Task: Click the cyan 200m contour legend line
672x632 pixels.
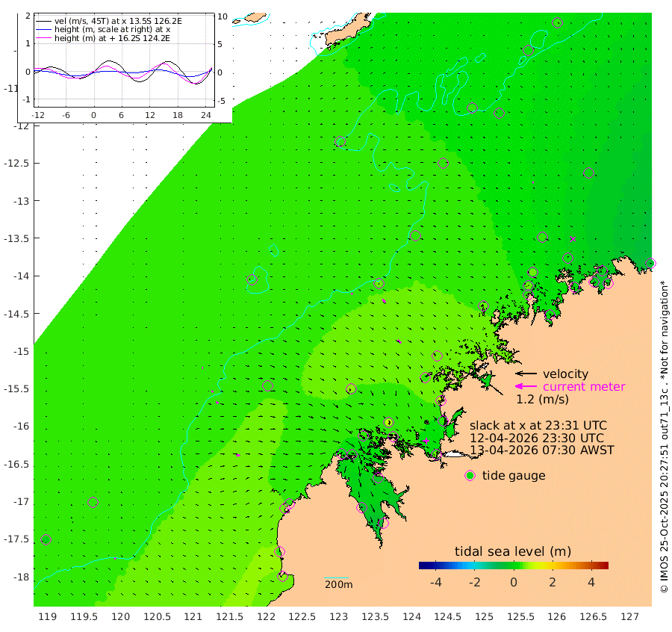Action: pyautogui.click(x=337, y=577)
